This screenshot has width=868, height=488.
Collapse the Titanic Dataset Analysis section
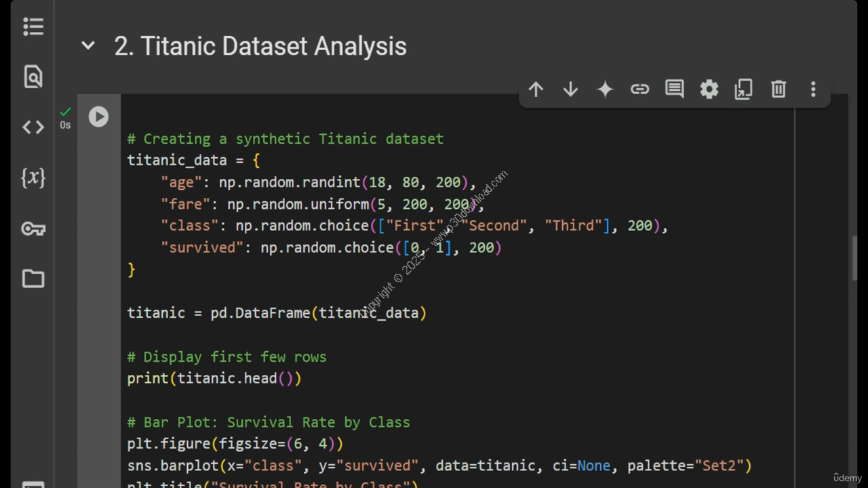click(88, 46)
